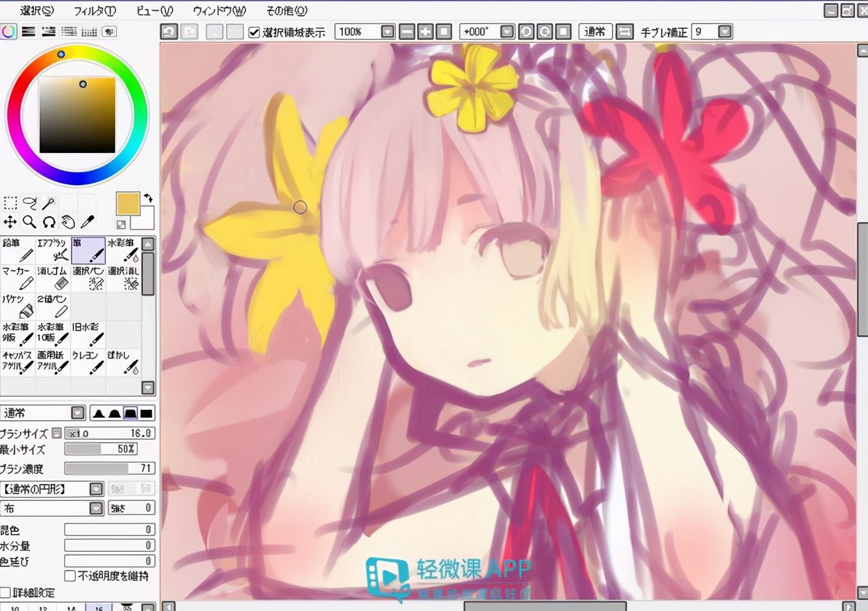Swap foreground and background colors

pos(149,199)
